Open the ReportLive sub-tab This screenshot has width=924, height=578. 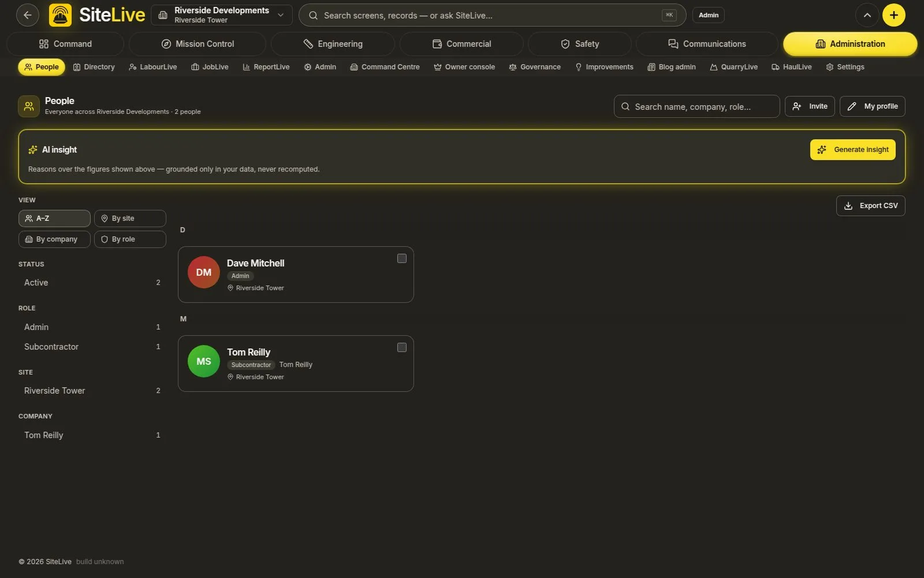(x=266, y=67)
